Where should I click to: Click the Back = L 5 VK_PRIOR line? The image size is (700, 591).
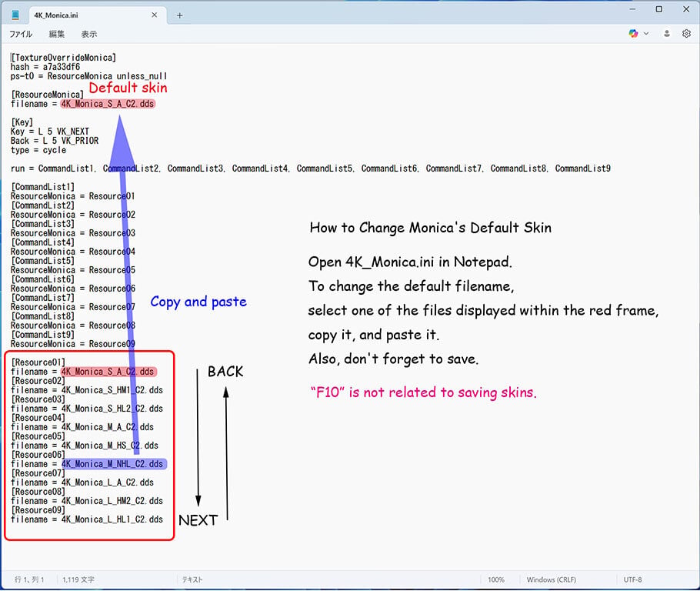coord(55,141)
